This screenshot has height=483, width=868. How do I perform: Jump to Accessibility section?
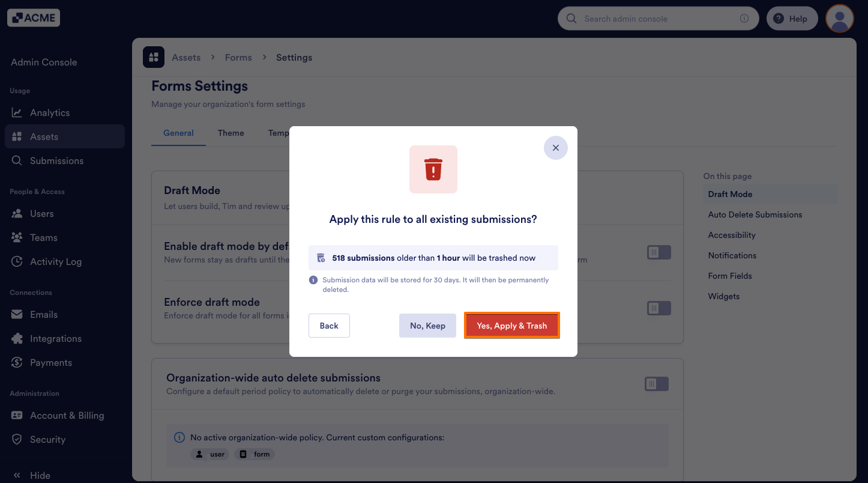tap(732, 235)
